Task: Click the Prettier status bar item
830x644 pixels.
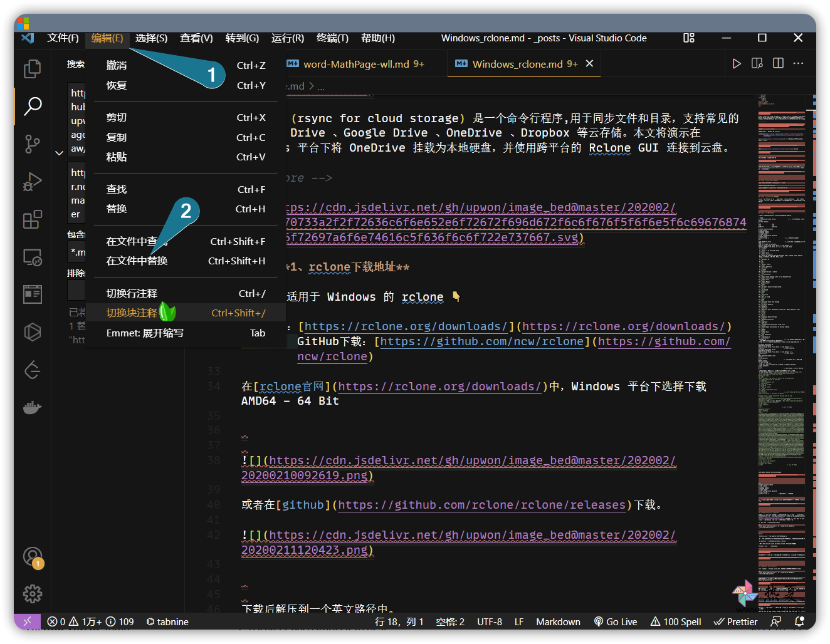Action: [736, 621]
